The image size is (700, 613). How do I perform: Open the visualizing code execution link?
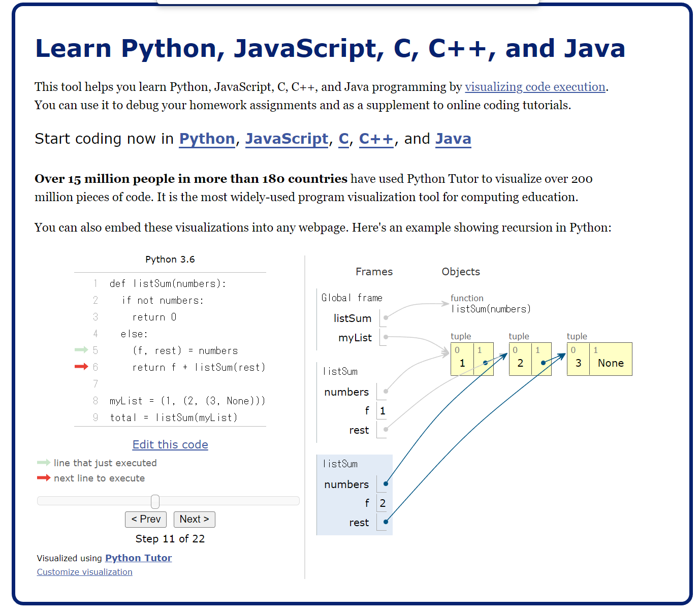(535, 87)
